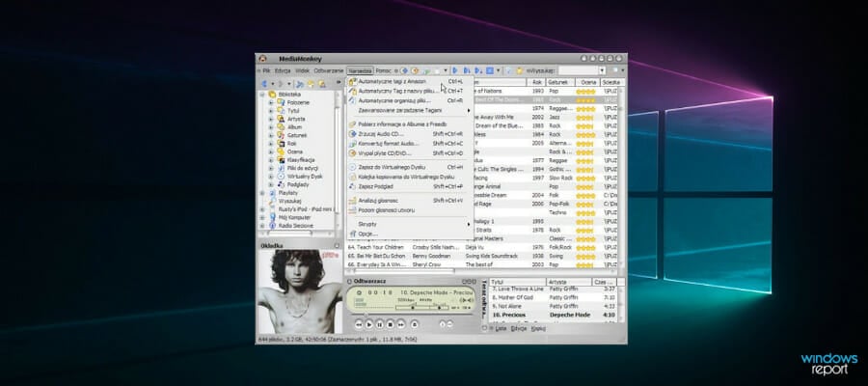Select Mother Of God in now playing list
Screen dimensions: 868x386
pos(553,297)
